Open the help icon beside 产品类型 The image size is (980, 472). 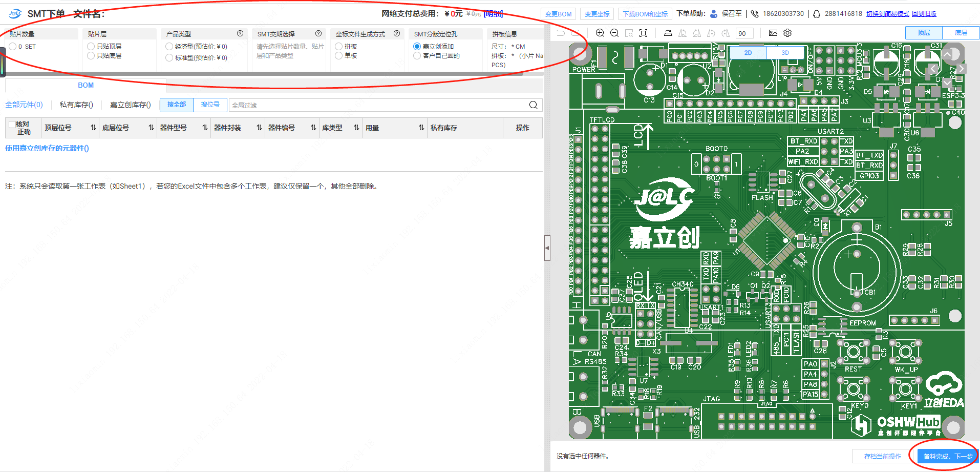point(240,34)
